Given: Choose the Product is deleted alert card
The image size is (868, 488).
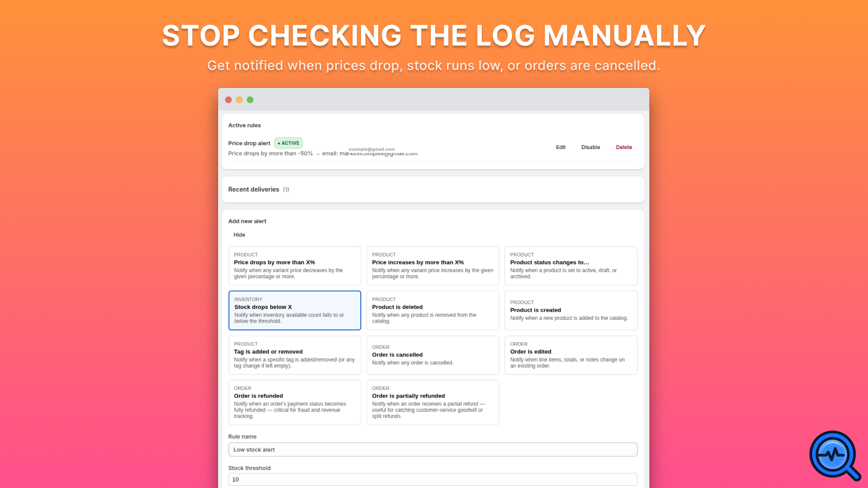Looking at the screenshot, I should [433, 310].
